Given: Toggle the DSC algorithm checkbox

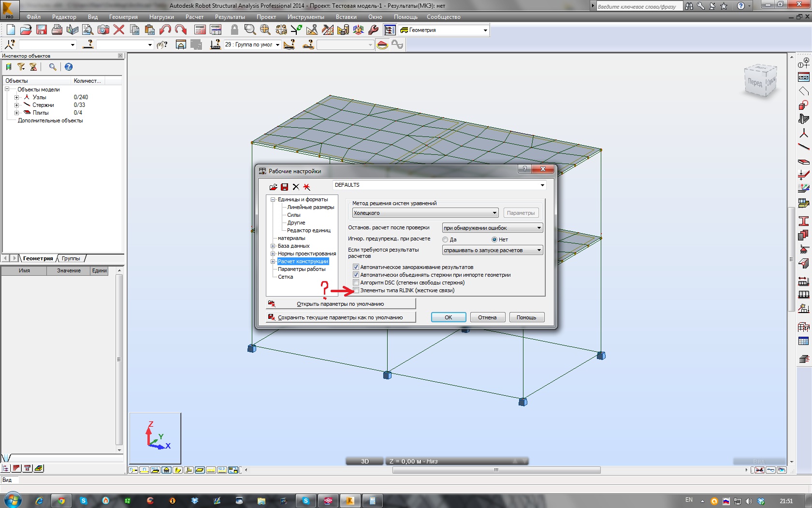Looking at the screenshot, I should 356,283.
